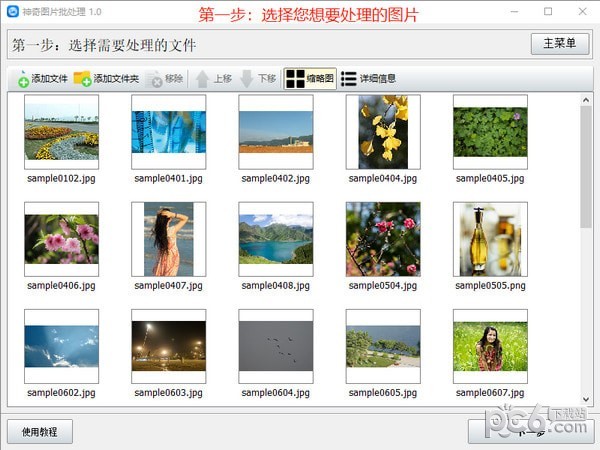Select thumbnail of sample0406.jpg pink blossoms
The width and height of the screenshot is (600, 450).
tap(62, 239)
